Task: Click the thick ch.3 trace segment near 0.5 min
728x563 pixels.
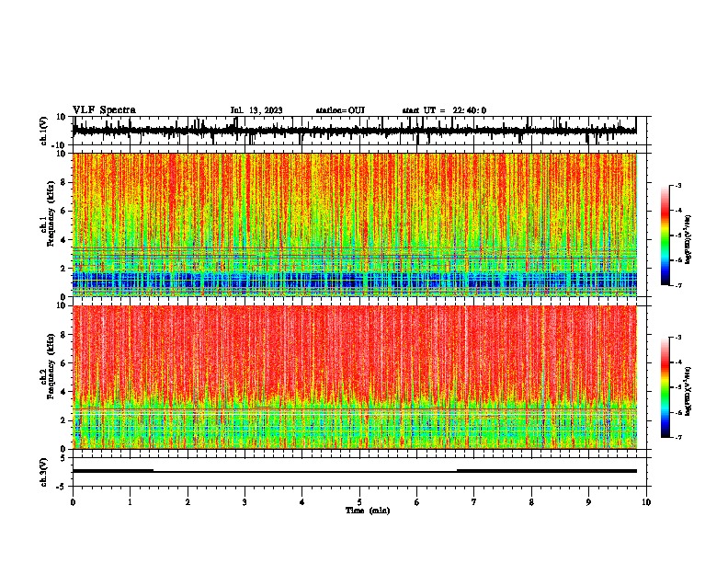Action: point(113,471)
